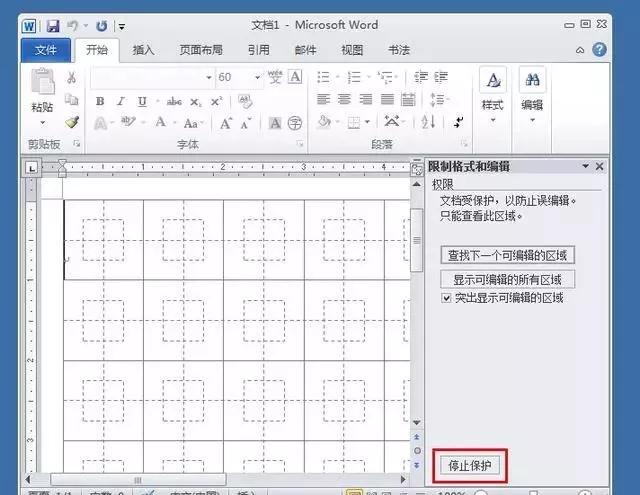
Task: Click the Grow Font icon
Action: point(226,123)
